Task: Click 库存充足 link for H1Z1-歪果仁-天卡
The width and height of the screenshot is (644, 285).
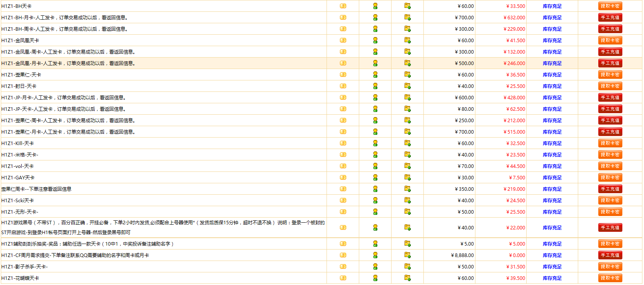Action: (552, 75)
